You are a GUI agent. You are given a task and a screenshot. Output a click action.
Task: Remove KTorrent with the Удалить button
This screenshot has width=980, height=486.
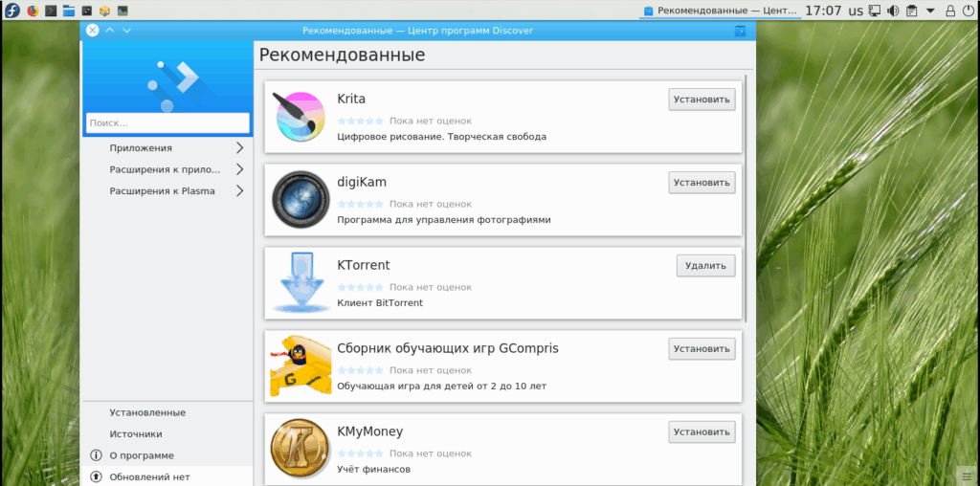click(x=705, y=266)
